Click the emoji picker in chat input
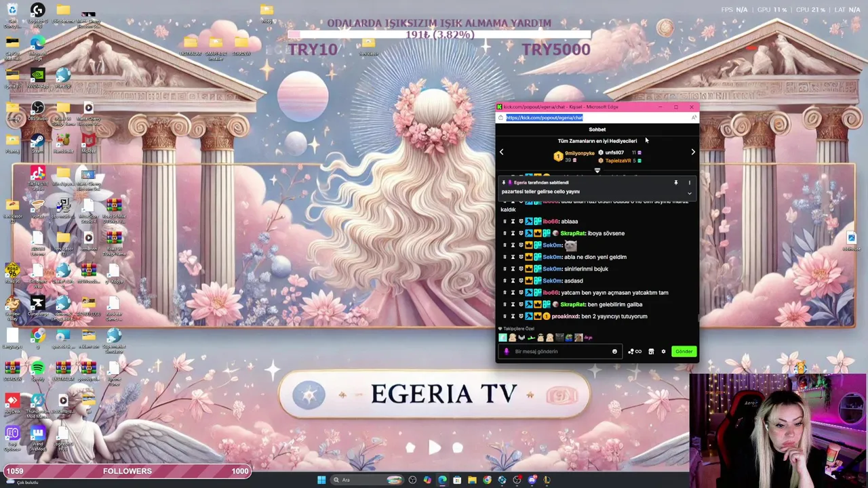The height and width of the screenshot is (488, 868). tap(614, 351)
